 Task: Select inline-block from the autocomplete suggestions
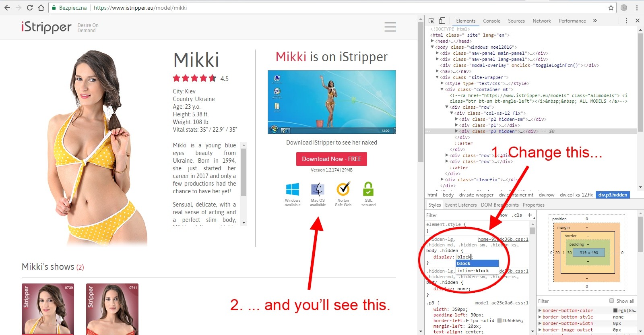click(x=473, y=271)
